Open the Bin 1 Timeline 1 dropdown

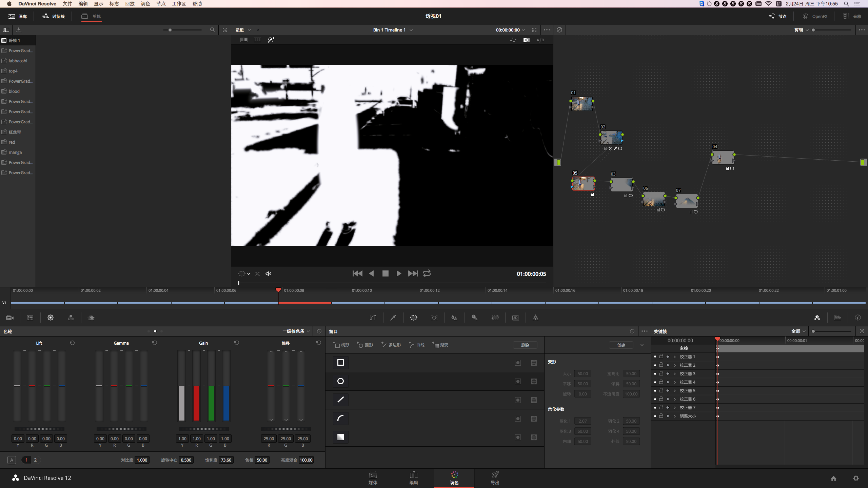pyautogui.click(x=393, y=30)
